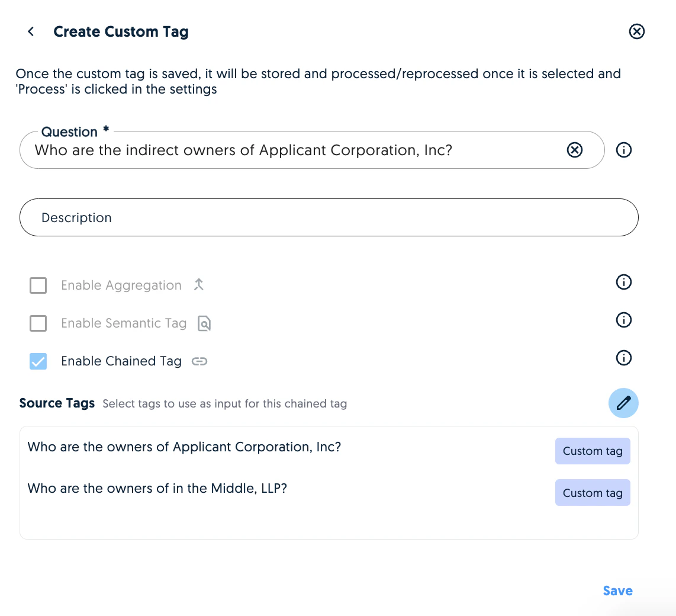This screenshot has height=616, width=676.
Task: Click the semantic tag document search icon
Action: 204,323
